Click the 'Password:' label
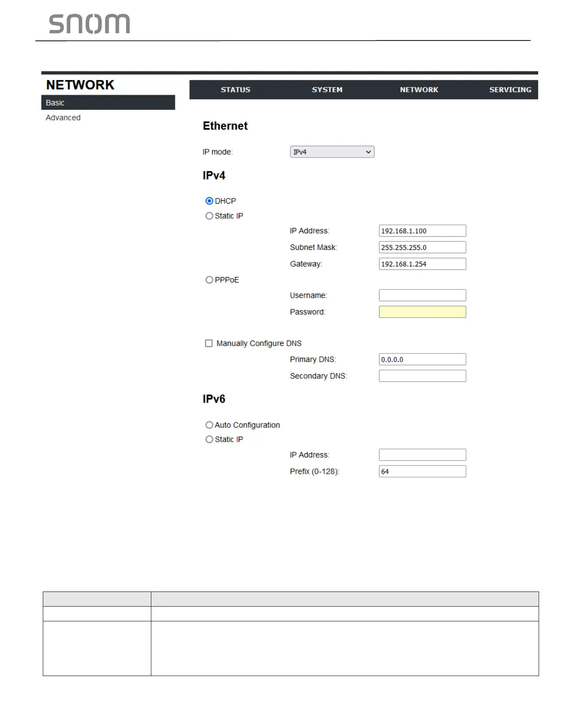Image resolution: width=563 pixels, height=728 pixels. [x=307, y=312]
